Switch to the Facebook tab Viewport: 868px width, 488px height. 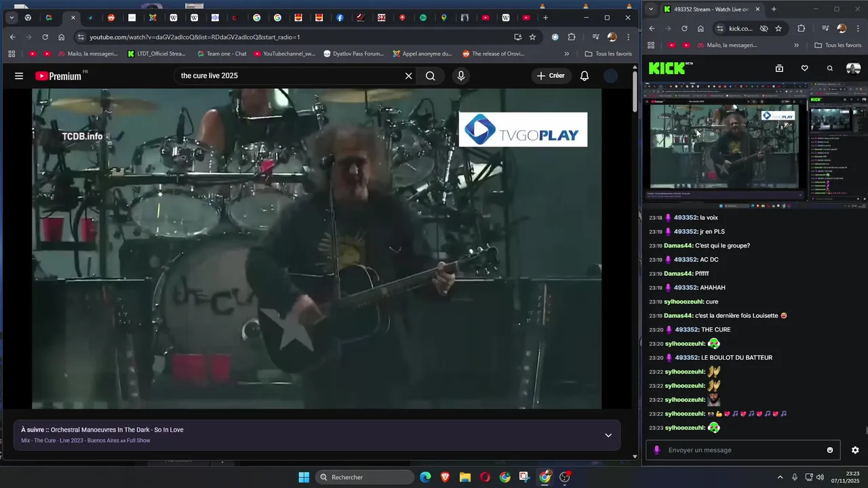click(x=340, y=18)
